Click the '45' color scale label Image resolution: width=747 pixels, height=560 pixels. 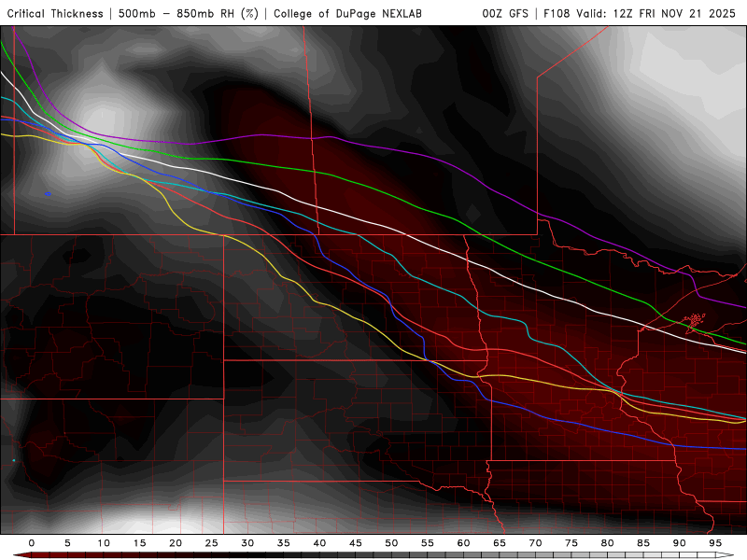point(356,543)
